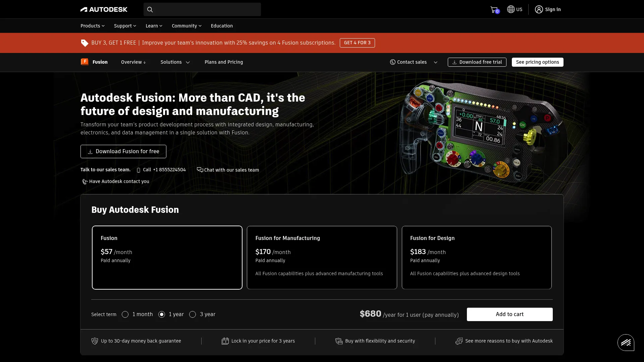Expand the Support menu
The image size is (644, 362).
(x=125, y=26)
